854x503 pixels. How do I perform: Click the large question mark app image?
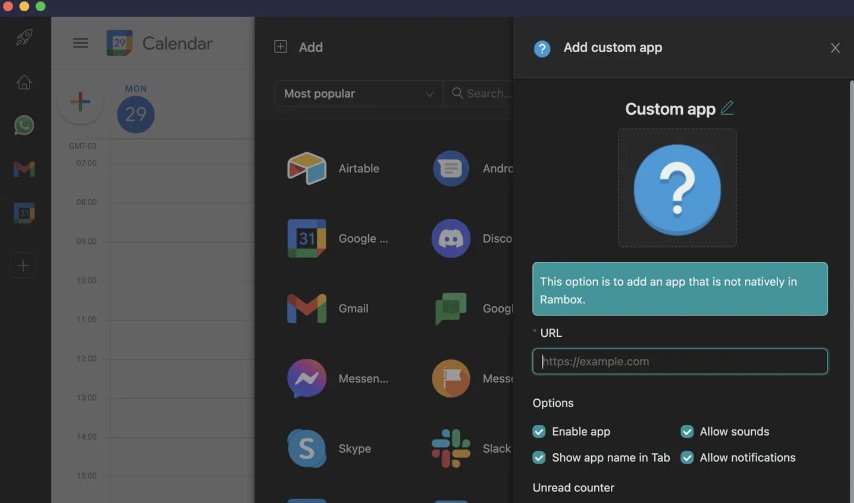coord(677,188)
